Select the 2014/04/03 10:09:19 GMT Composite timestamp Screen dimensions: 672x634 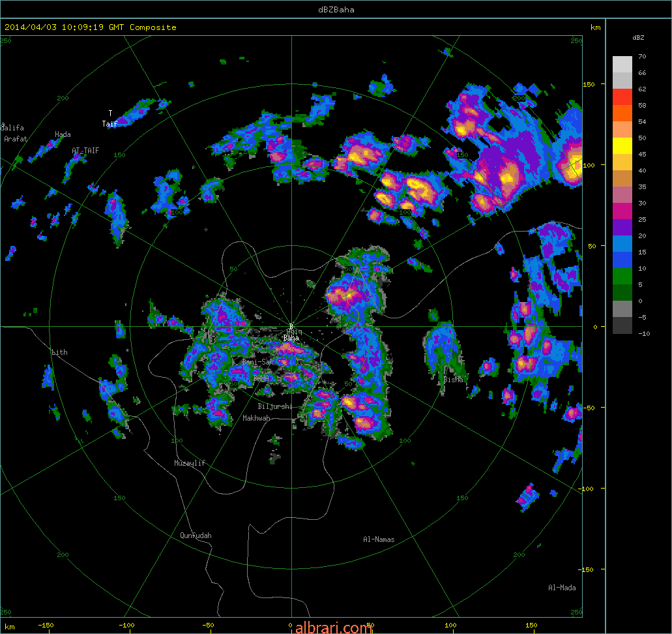(x=91, y=27)
